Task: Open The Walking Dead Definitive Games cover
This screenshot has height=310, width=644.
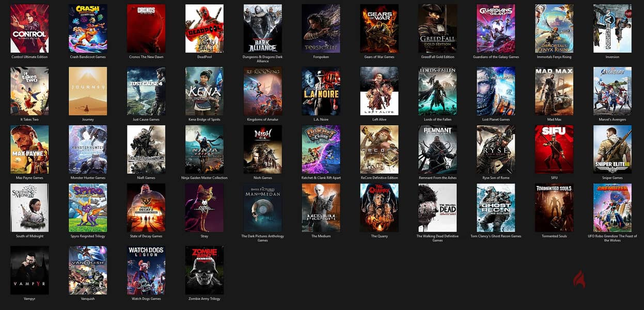Action: pos(437,208)
